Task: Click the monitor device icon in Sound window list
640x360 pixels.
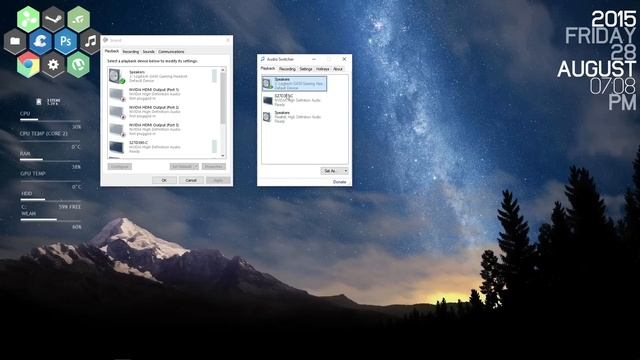Action: 116,147
